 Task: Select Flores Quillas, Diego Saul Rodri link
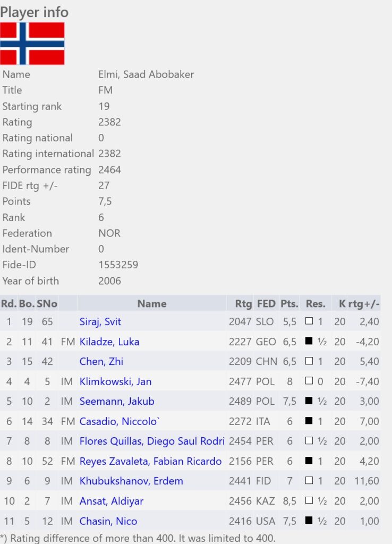click(152, 441)
